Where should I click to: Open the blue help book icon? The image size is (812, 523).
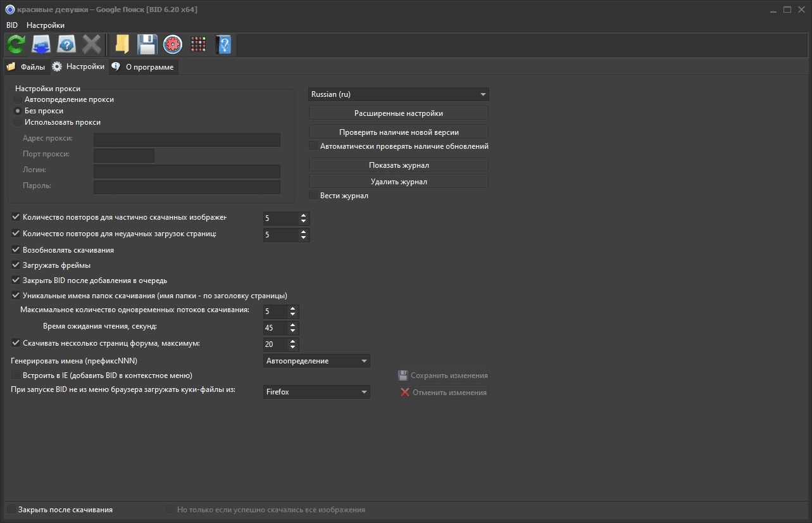click(223, 44)
